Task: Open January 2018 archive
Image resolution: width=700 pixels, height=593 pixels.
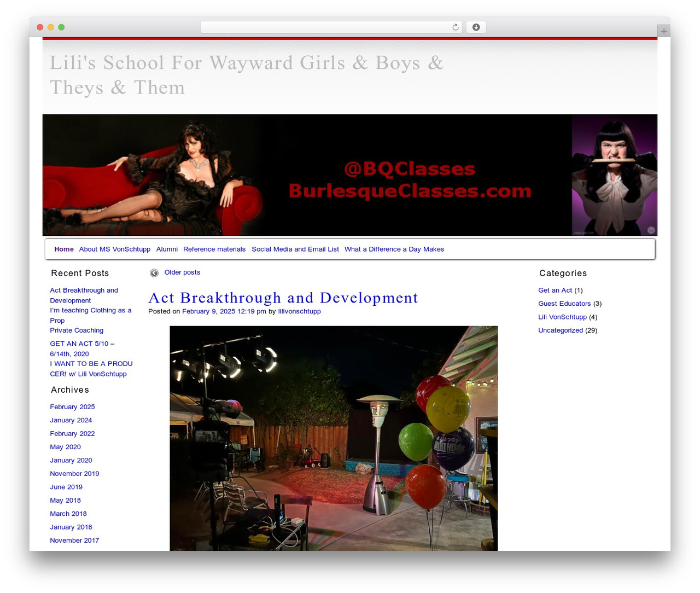Action: (x=71, y=527)
